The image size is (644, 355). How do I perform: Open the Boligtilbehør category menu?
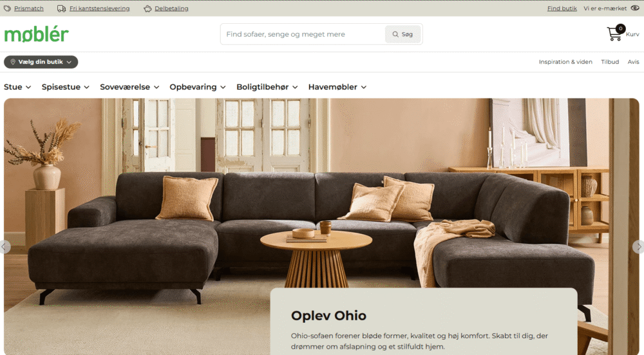pos(267,87)
